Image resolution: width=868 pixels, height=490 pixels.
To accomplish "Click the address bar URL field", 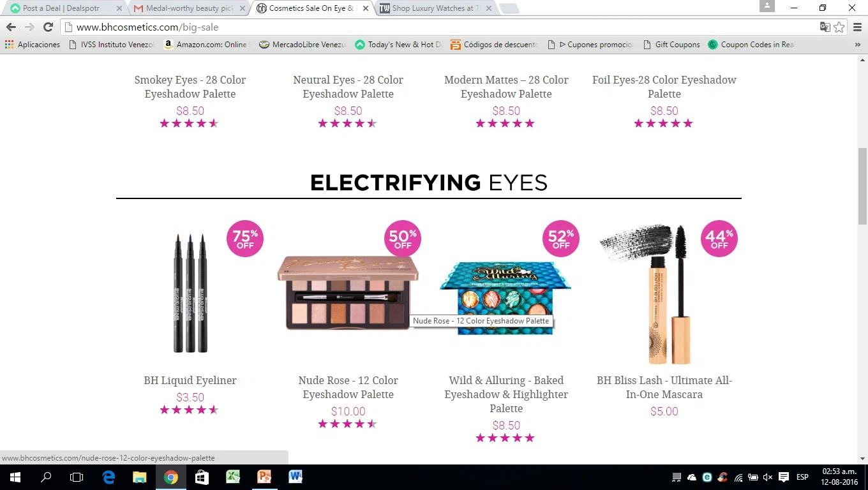I will click(440, 27).
